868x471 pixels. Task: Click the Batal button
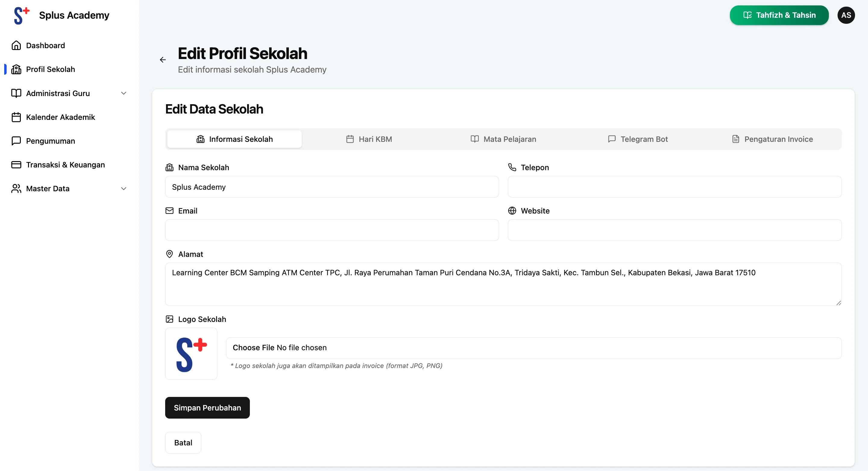coord(183,442)
